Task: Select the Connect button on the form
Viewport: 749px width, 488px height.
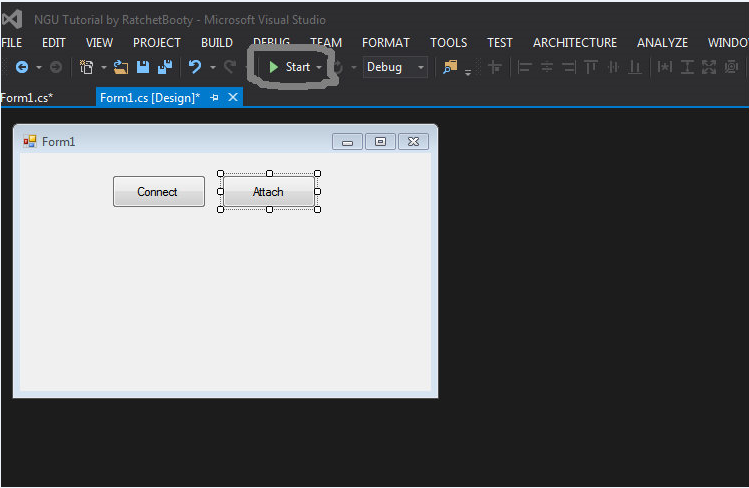Action: [159, 191]
